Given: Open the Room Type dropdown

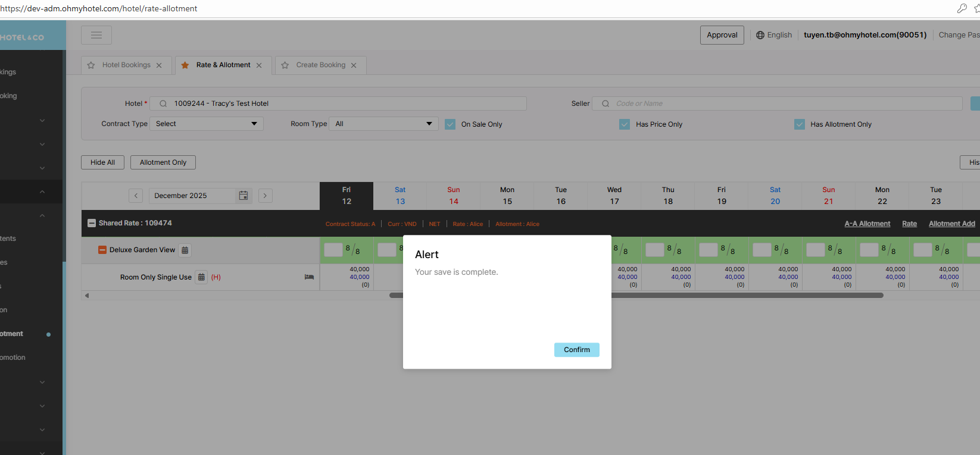Looking at the screenshot, I should point(383,124).
